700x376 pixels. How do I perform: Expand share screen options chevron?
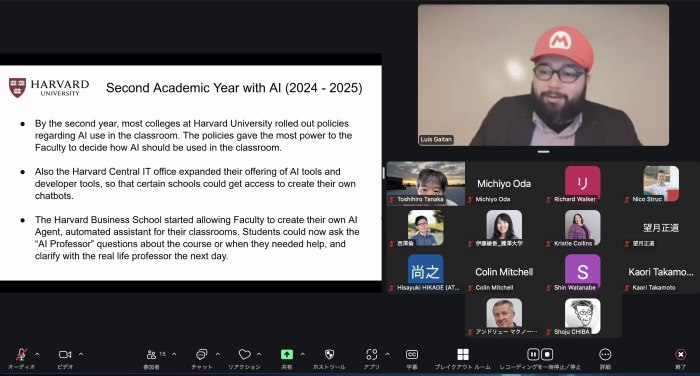pyautogui.click(x=303, y=354)
